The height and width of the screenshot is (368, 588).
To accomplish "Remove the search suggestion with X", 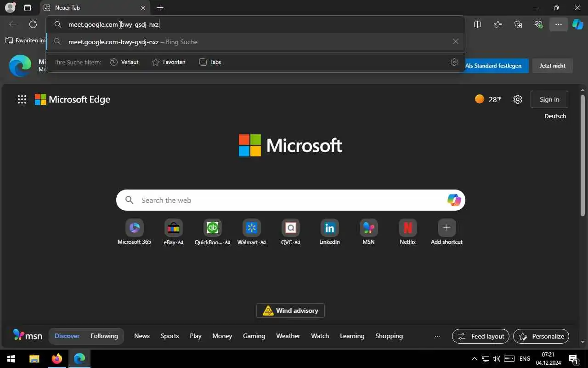I will (x=455, y=42).
